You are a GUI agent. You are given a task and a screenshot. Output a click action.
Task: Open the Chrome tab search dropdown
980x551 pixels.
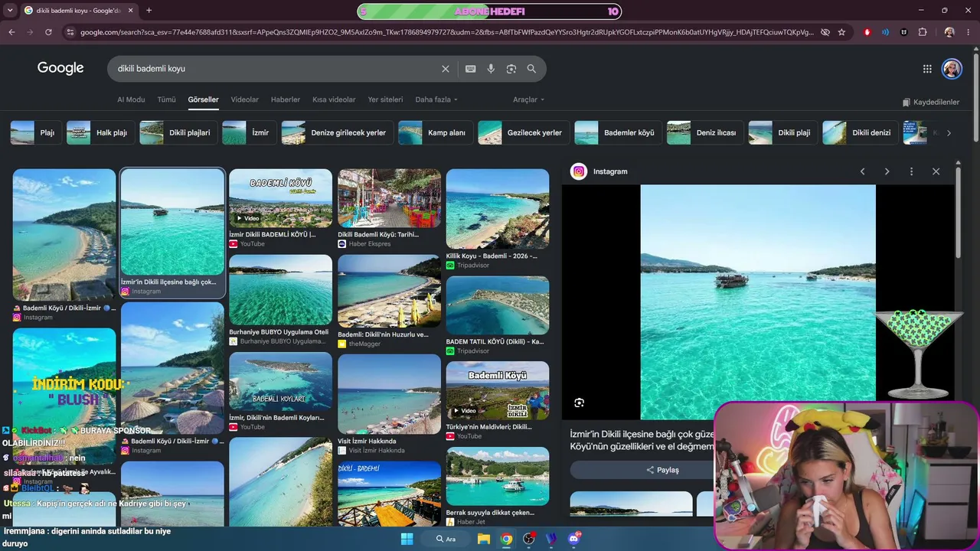(10, 11)
